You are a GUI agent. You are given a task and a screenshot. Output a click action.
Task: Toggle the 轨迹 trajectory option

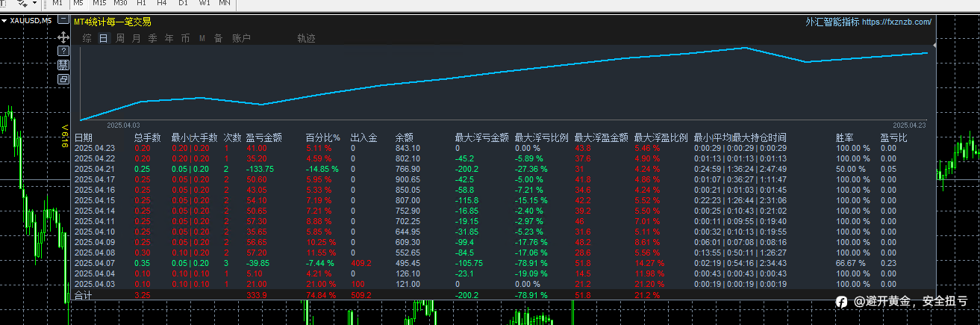(306, 38)
